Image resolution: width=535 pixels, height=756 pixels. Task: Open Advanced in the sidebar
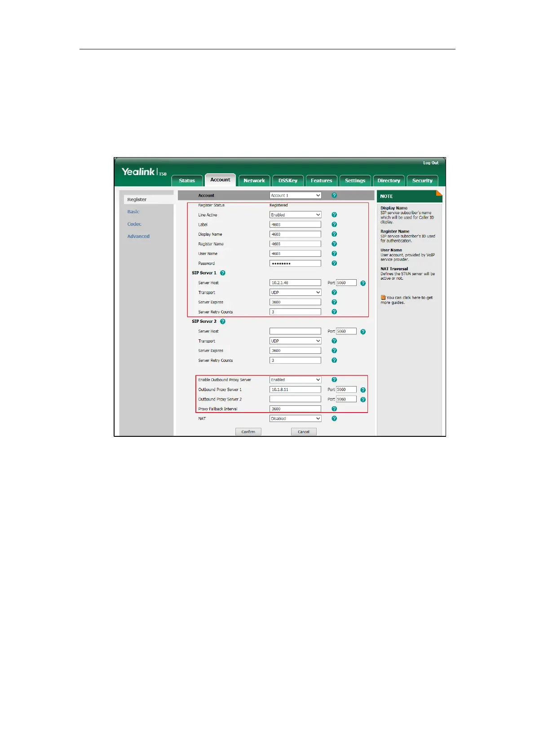point(138,236)
